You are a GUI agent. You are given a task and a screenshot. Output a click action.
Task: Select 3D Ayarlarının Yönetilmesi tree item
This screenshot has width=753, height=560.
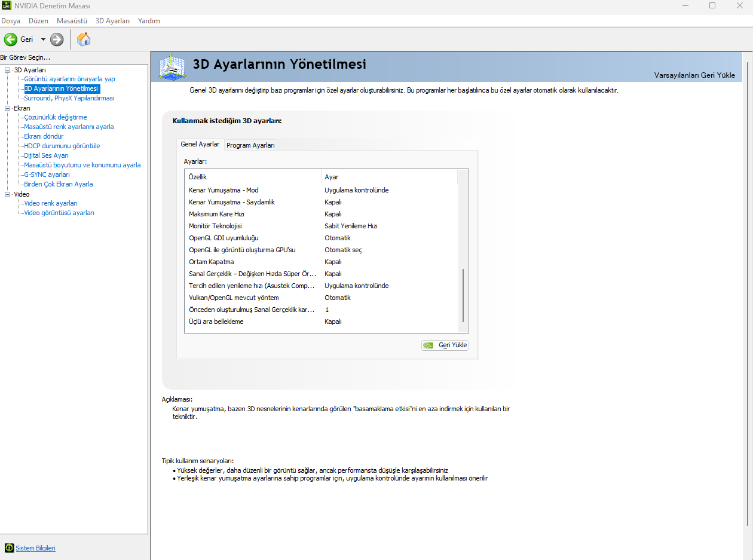tap(62, 88)
